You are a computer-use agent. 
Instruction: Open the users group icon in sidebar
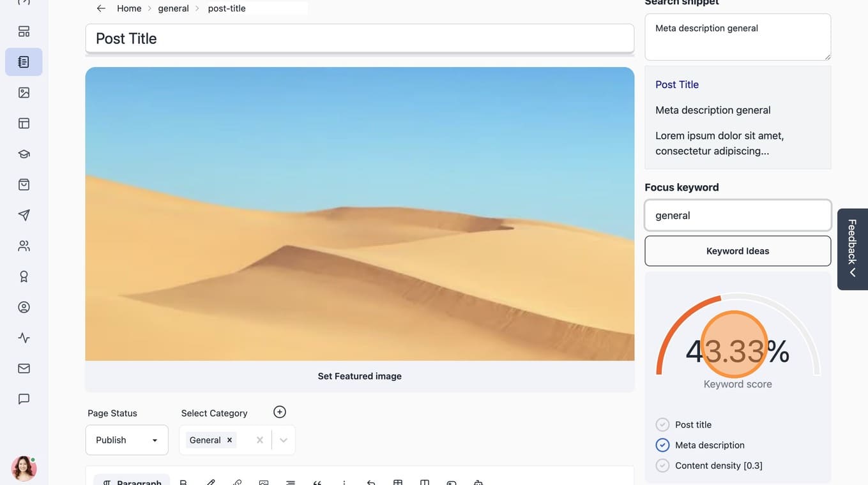(24, 246)
